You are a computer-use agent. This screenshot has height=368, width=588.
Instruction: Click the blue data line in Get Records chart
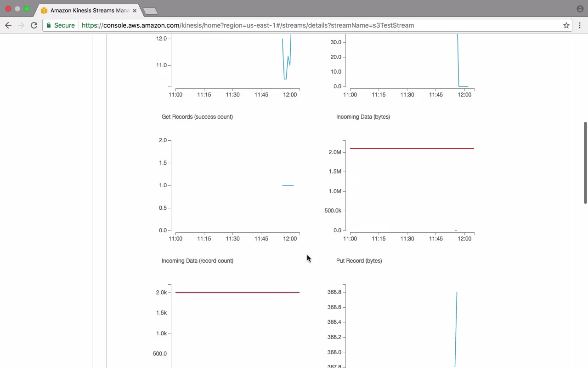click(288, 185)
